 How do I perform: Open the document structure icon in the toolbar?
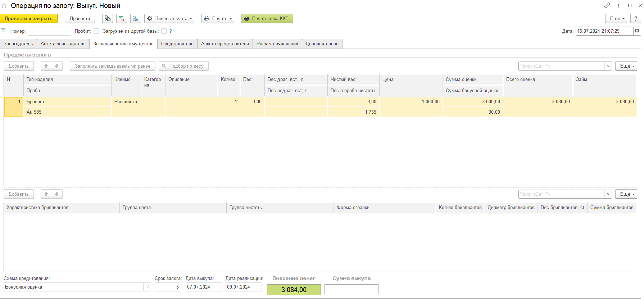136,18
